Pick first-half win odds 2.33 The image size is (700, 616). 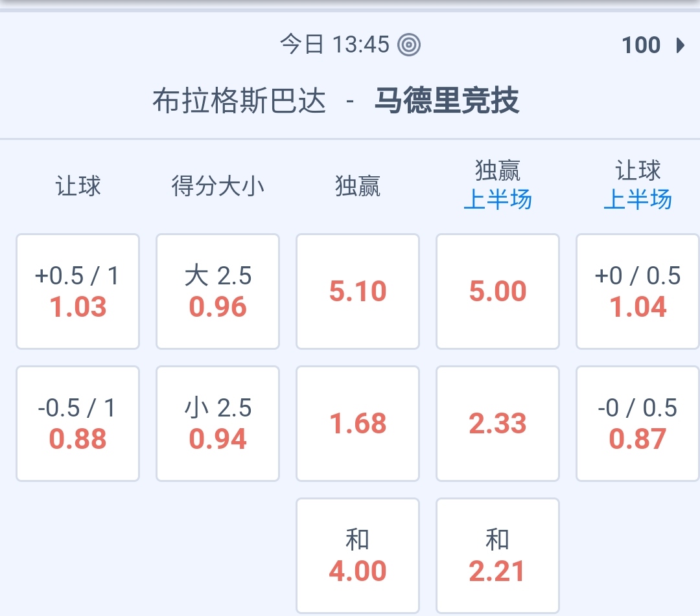pyautogui.click(x=498, y=424)
